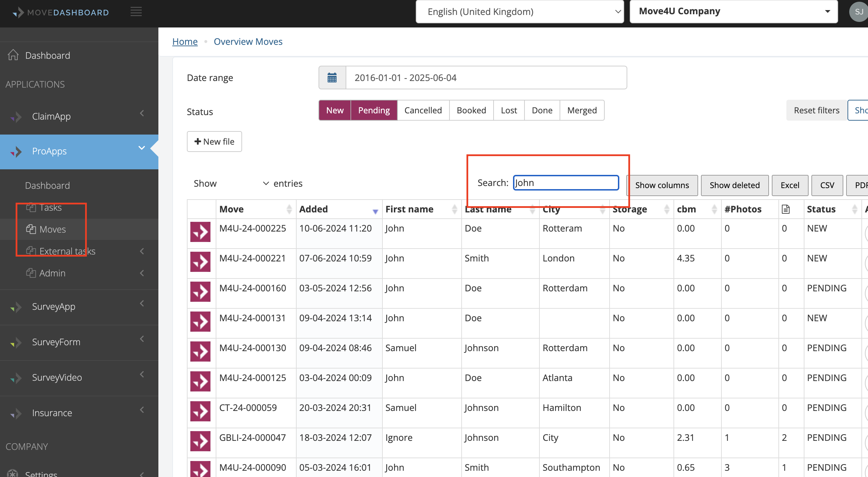Sort by Added column arrow

point(375,211)
